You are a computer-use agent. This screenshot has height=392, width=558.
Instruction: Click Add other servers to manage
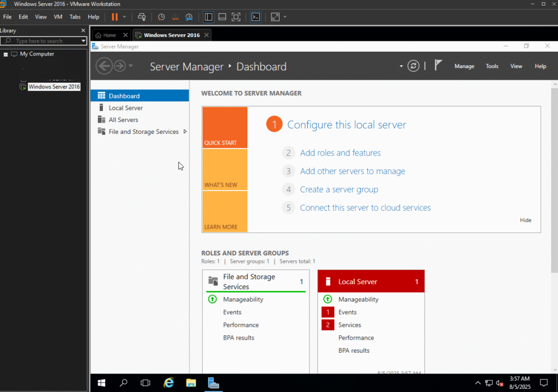353,171
